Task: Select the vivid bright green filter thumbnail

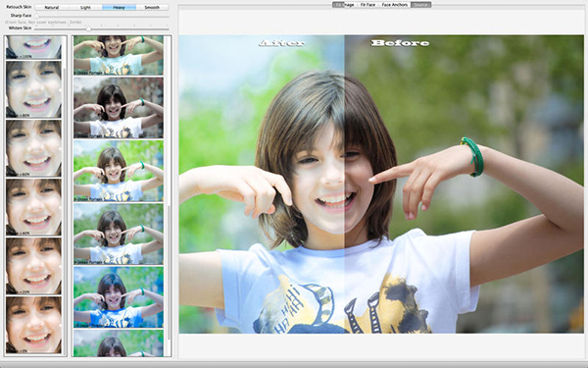Action: [x=119, y=171]
